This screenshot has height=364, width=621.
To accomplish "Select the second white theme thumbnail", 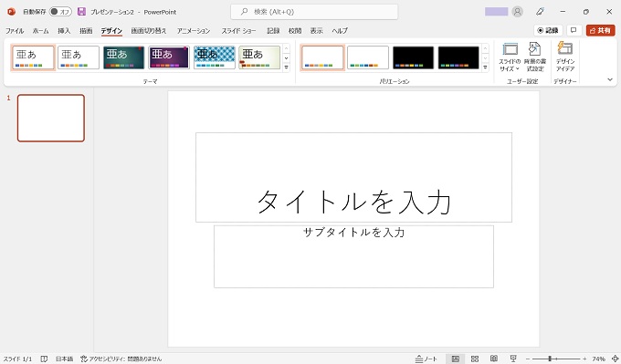I will click(79, 57).
